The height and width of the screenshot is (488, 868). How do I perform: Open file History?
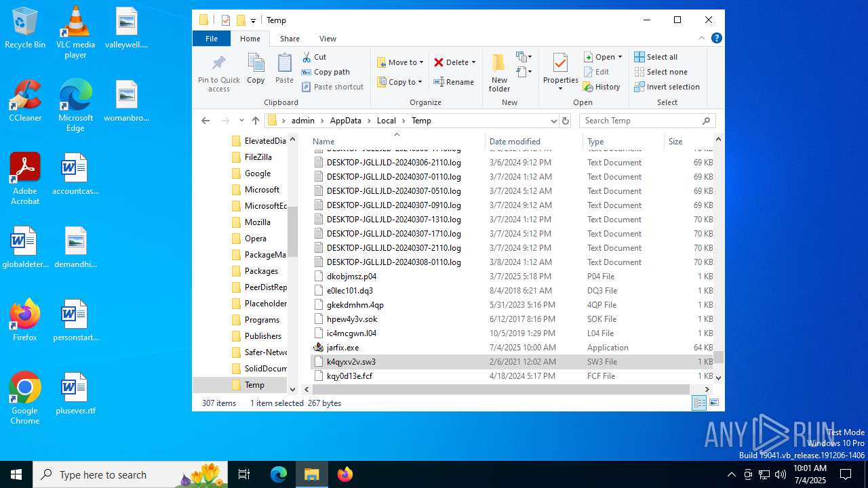pos(601,87)
